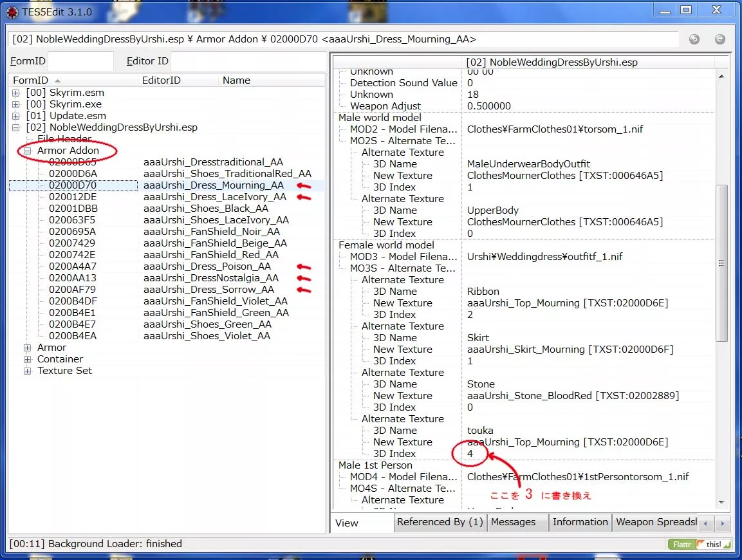Sort by the FormID column header
The image size is (742, 560).
(x=74, y=80)
